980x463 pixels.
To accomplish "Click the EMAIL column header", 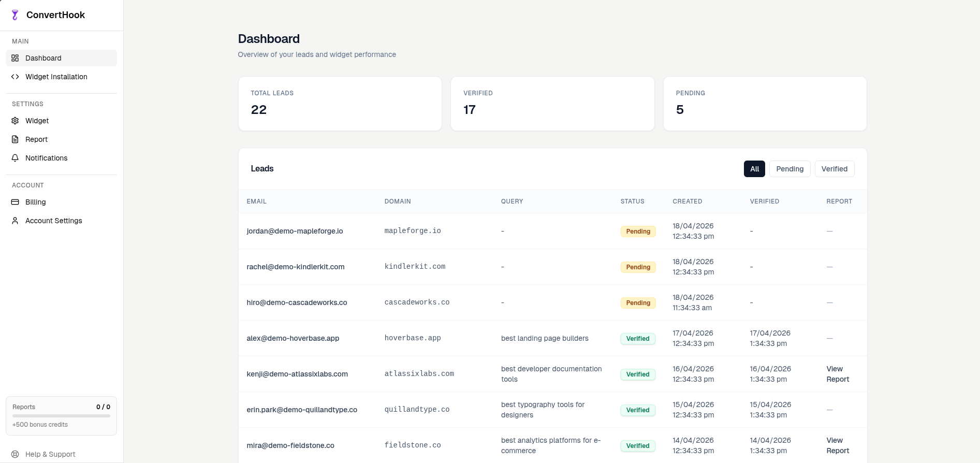I will tap(256, 201).
